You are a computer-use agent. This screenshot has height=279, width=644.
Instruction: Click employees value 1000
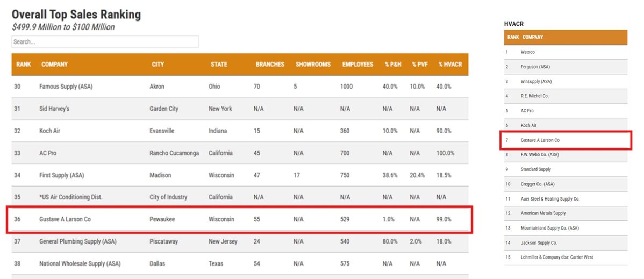coord(347,87)
